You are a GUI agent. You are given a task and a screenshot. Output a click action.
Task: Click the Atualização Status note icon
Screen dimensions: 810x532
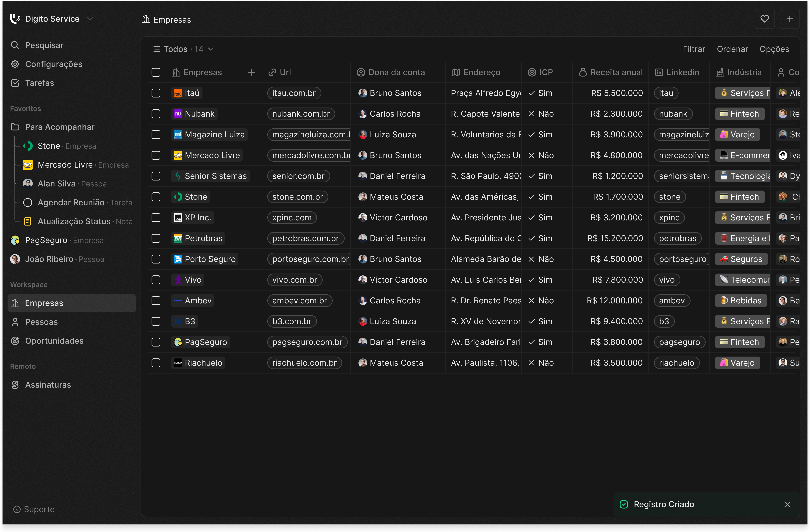28,221
